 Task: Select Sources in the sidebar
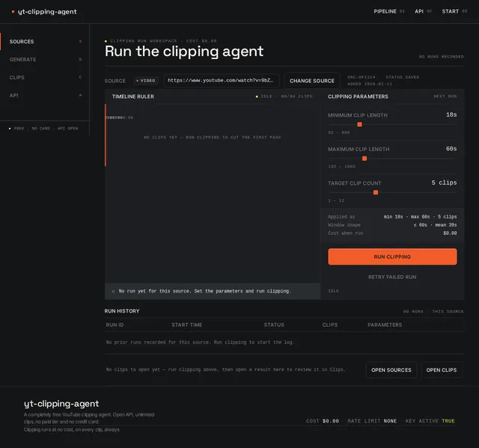pyautogui.click(x=45, y=41)
